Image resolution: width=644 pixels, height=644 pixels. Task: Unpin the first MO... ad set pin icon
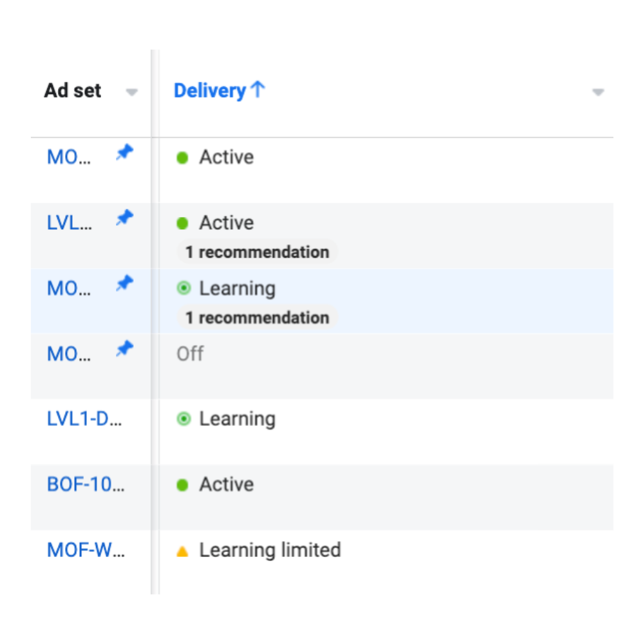tap(124, 153)
